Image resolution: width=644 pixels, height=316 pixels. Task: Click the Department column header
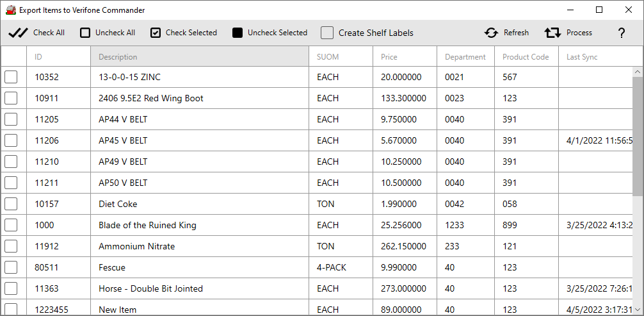(x=465, y=56)
